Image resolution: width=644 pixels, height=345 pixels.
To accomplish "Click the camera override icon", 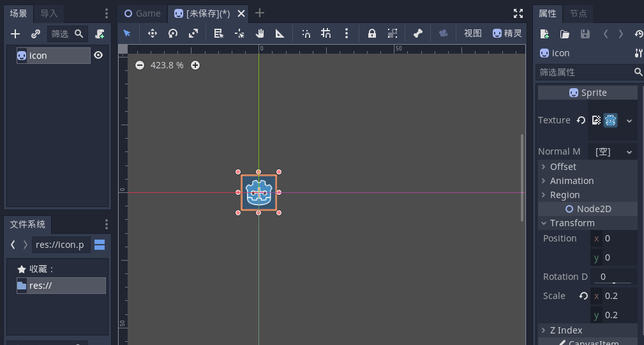I will coord(443,33).
